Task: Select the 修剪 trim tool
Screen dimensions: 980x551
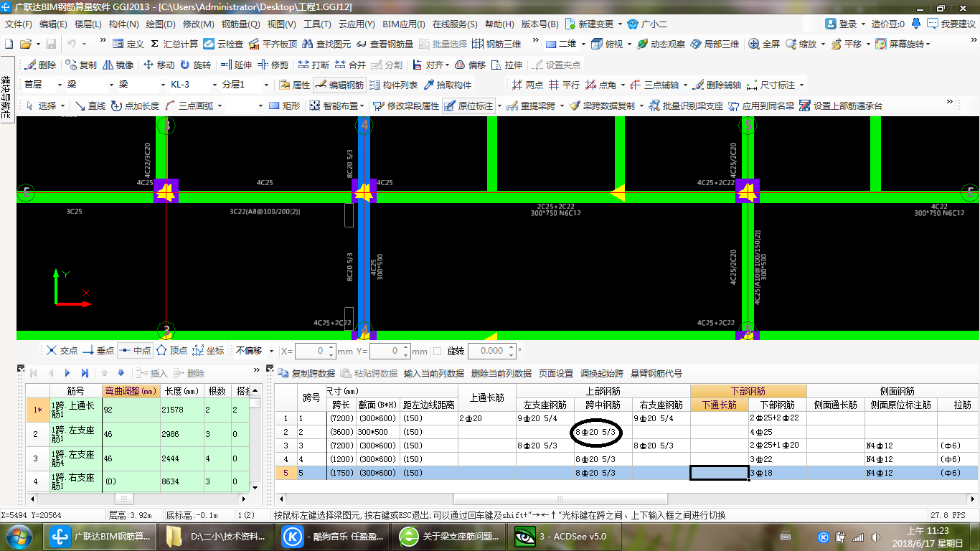Action: 273,65
